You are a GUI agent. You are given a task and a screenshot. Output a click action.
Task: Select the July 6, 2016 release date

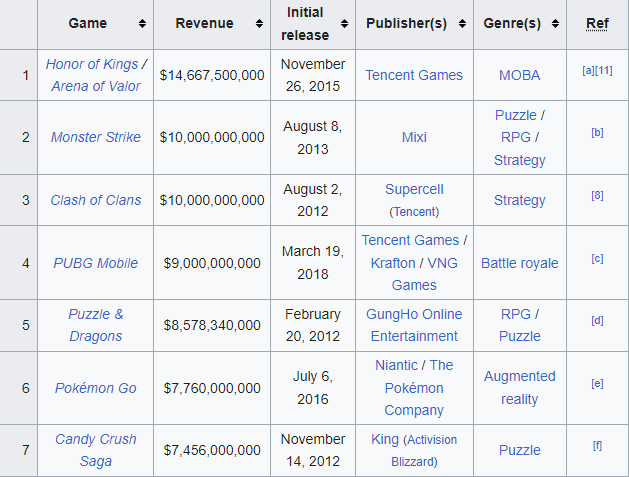click(313, 388)
